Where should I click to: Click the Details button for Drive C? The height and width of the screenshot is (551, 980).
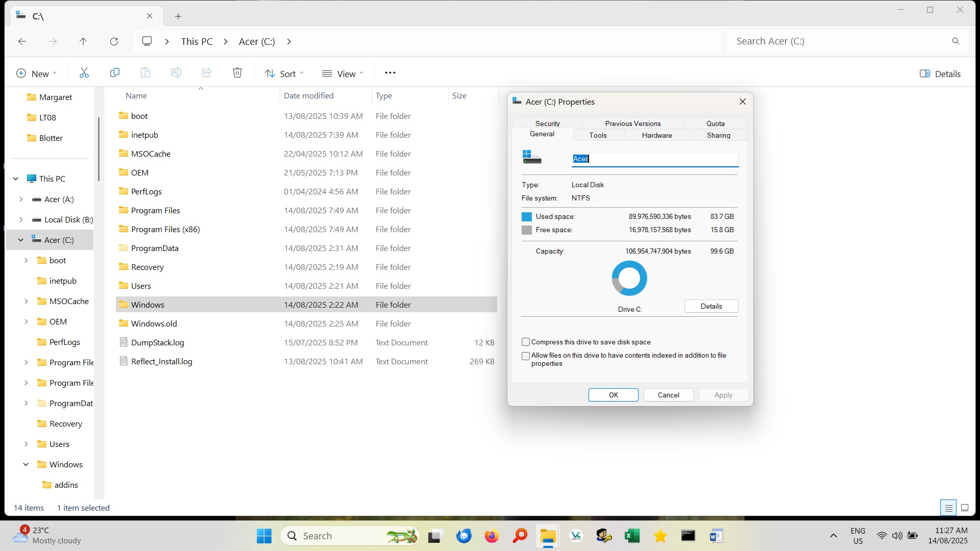point(711,306)
